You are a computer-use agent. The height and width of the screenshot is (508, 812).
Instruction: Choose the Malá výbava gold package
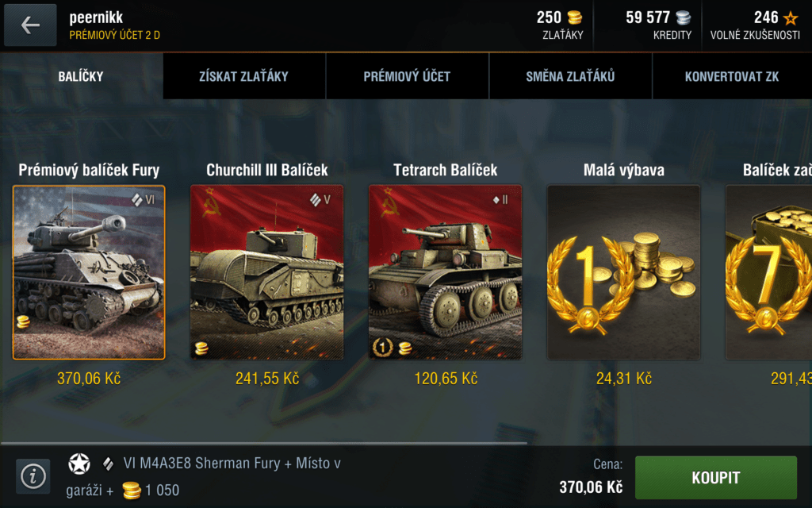click(x=623, y=272)
